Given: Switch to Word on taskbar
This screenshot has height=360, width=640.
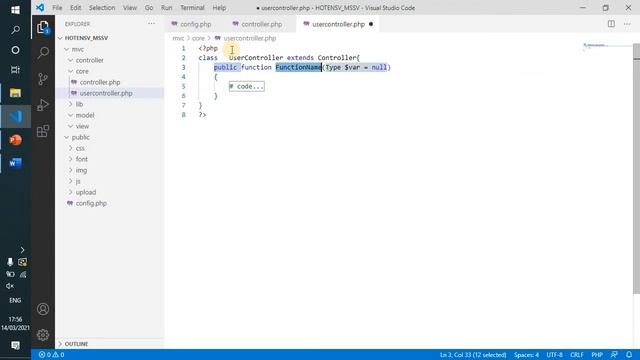Looking at the screenshot, I should pyautogui.click(x=15, y=163).
